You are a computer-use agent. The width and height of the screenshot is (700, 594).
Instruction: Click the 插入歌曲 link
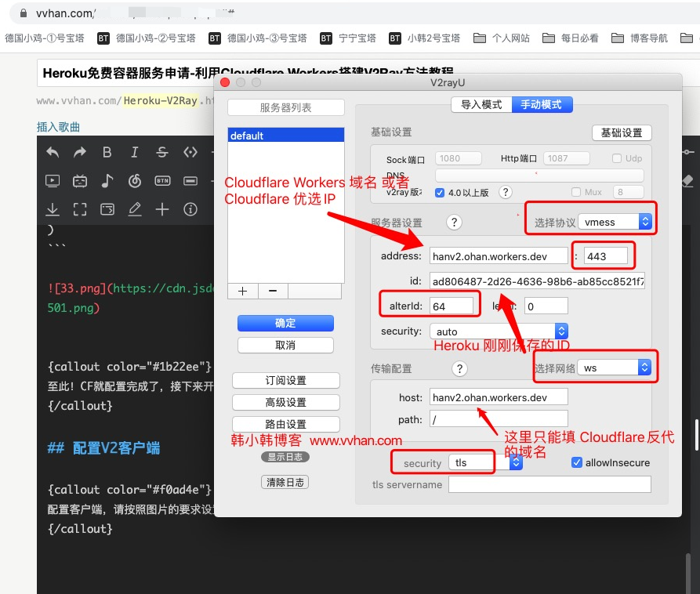click(x=59, y=127)
